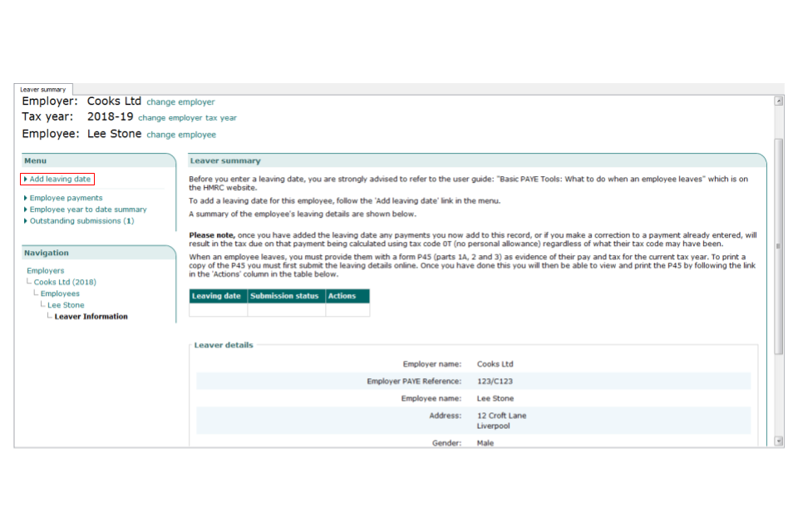Click the Actions column header
The image size is (798, 532).
click(x=347, y=296)
